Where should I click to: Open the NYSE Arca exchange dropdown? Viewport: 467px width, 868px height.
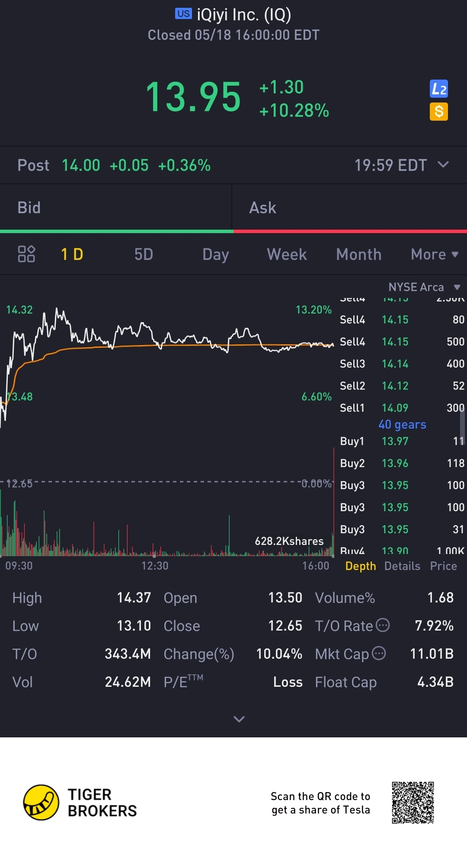coord(425,287)
